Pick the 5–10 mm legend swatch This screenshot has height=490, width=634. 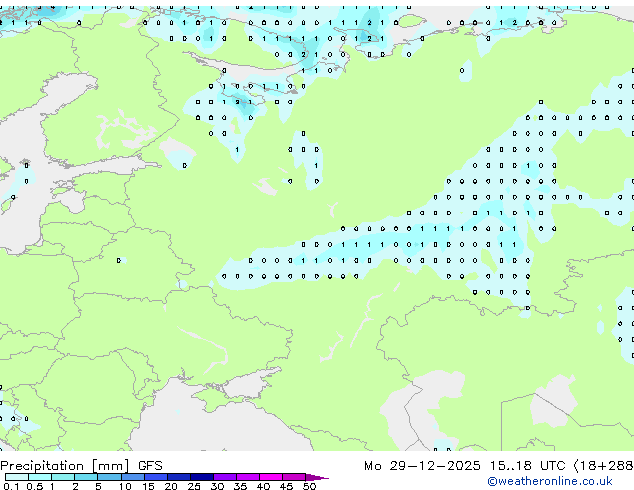pyautogui.click(x=109, y=477)
